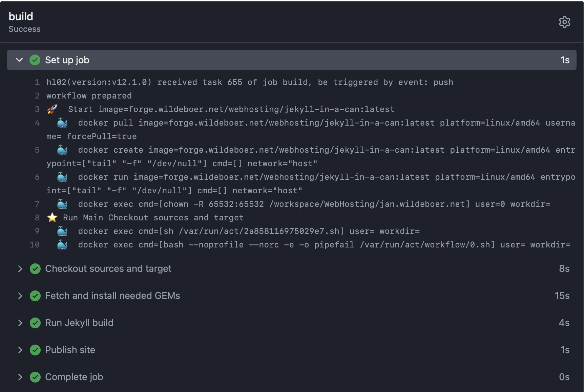Click green checkmark beside Set up job
Image resolution: width=584 pixels, height=392 pixels.
[x=35, y=60]
